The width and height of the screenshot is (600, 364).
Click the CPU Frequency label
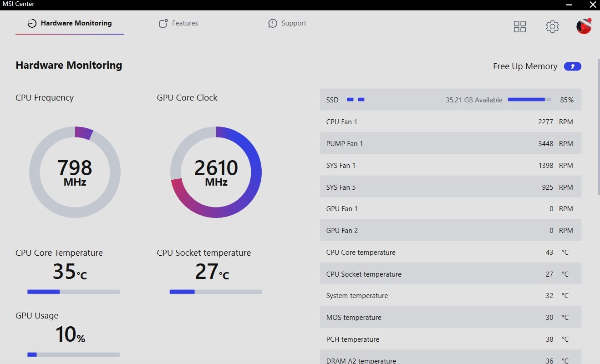click(x=45, y=98)
